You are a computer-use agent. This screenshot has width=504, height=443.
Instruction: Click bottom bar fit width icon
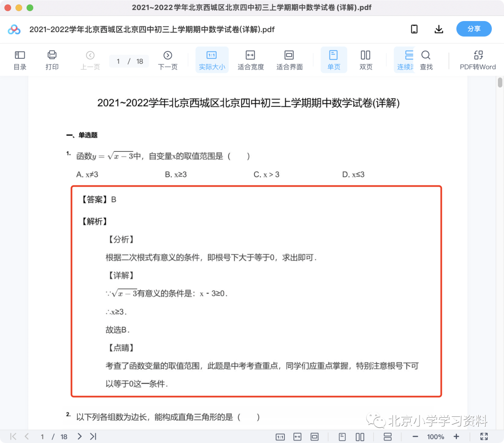297,436
